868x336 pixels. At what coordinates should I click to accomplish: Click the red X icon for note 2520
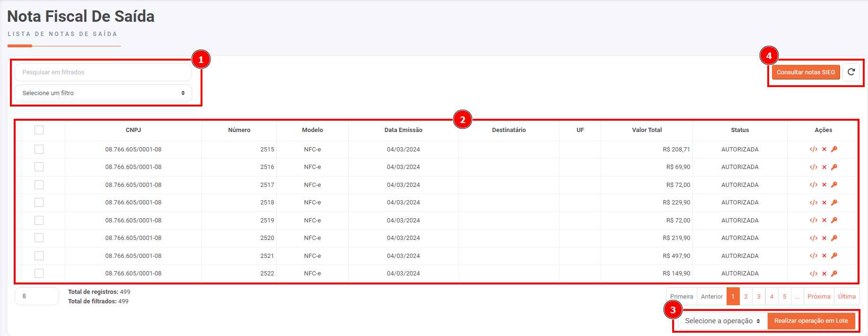click(824, 238)
